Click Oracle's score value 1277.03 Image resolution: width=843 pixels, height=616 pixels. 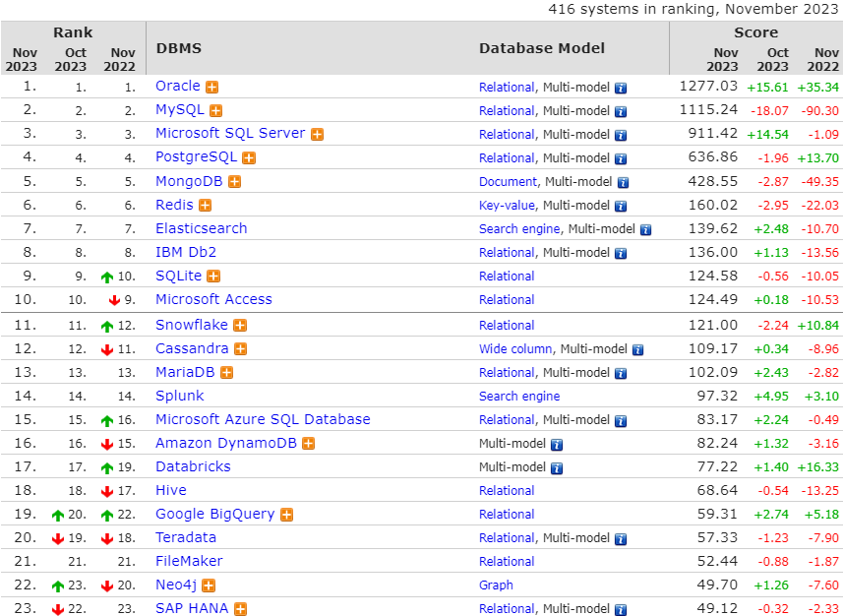point(708,86)
